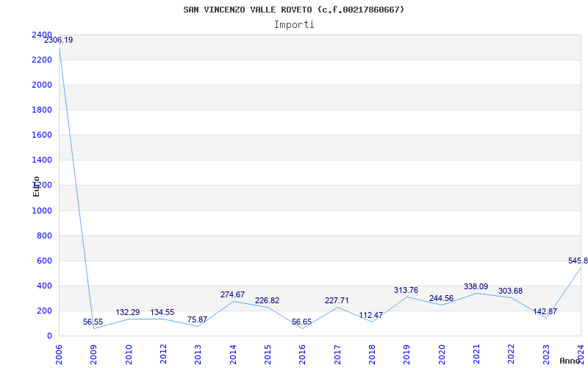Image resolution: width=588 pixels, height=368 pixels.
Task: Click the 2016 x-axis year label
Action: click(302, 354)
